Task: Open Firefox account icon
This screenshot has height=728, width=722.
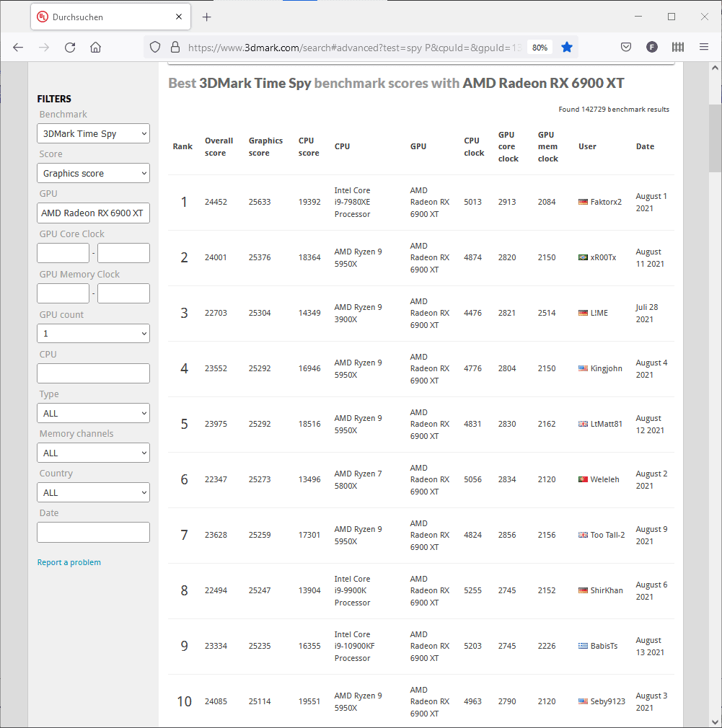Action: (x=652, y=48)
